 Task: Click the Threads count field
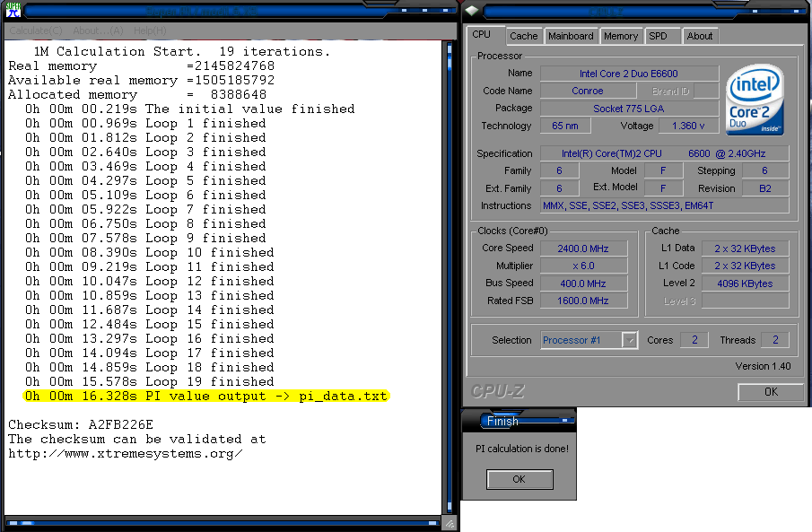[774, 340]
